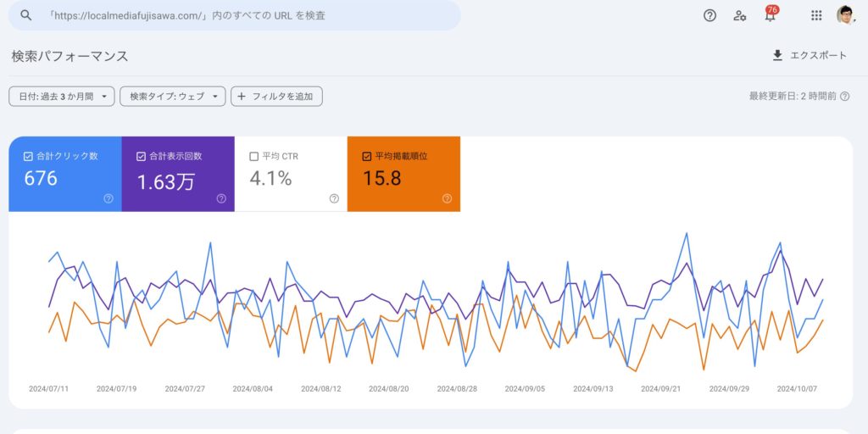
Task: Uncheck the 合計表示回数 checkbox
Action: [141, 156]
